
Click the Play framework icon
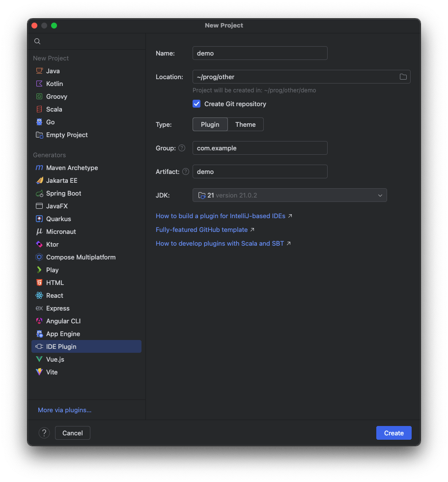coord(39,270)
